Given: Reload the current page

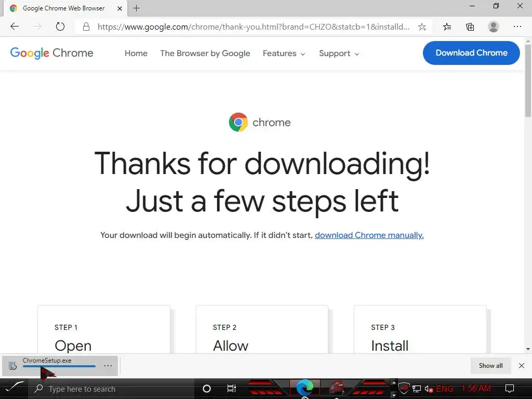Looking at the screenshot, I should [x=60, y=26].
